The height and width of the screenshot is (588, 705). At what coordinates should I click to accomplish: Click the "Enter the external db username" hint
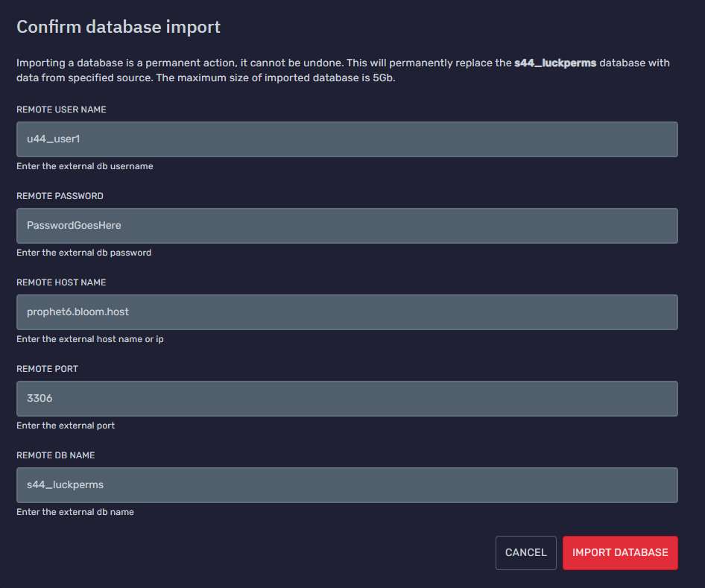click(x=85, y=166)
